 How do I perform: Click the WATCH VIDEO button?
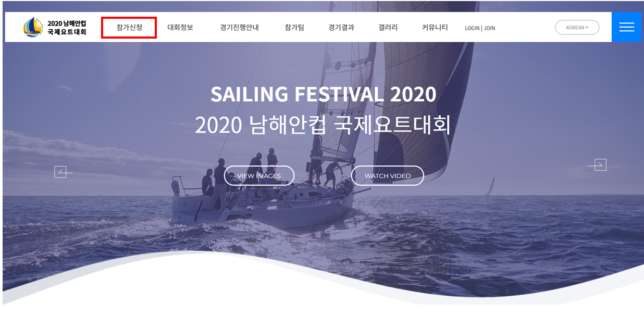click(x=387, y=176)
